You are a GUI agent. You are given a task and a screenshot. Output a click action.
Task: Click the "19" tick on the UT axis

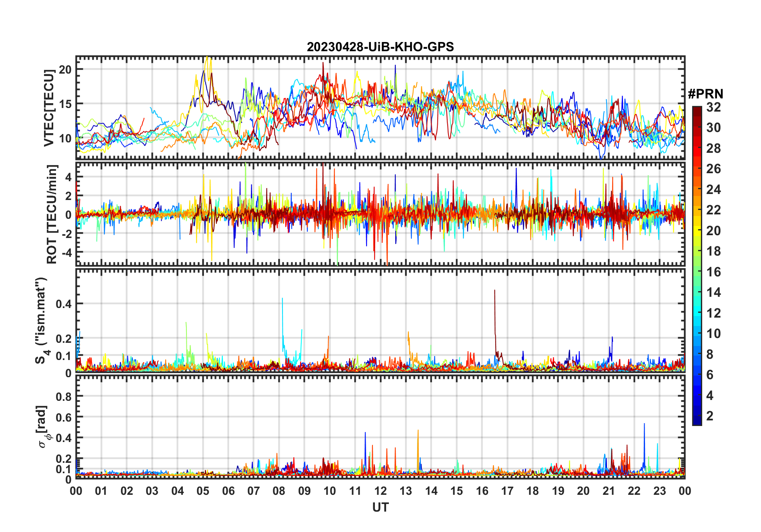coord(558,491)
